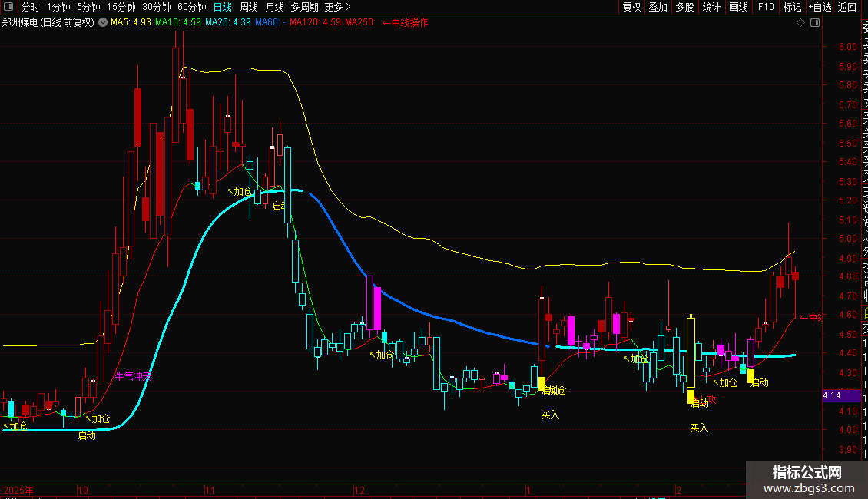
Task: Select the 30分钟 period
Action: click(157, 7)
